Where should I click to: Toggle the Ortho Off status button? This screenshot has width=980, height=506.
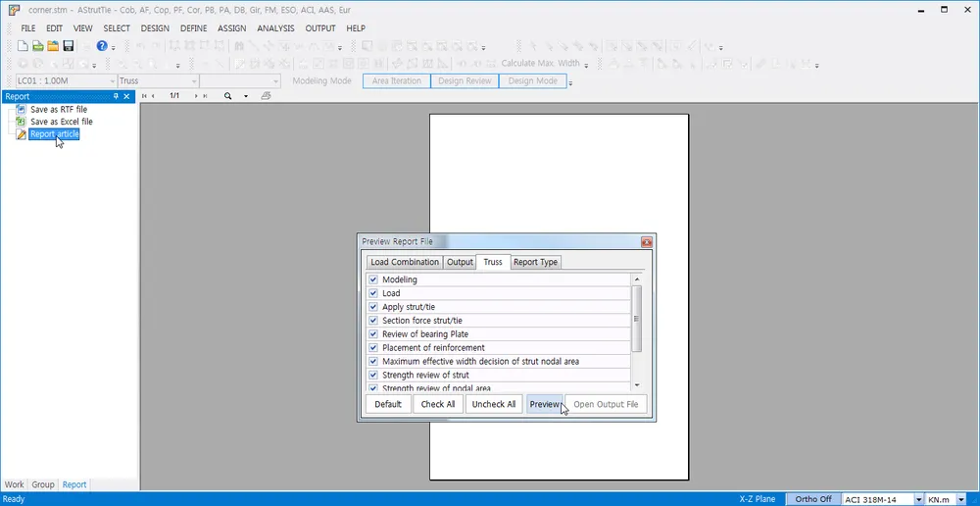click(813, 499)
